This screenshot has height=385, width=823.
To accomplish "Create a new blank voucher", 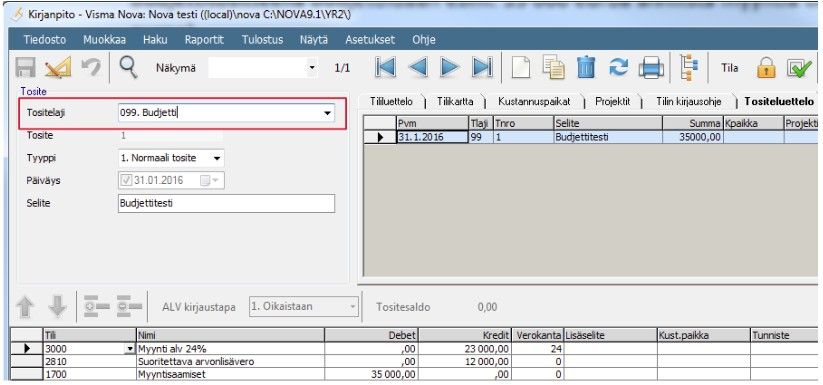I will [x=521, y=68].
